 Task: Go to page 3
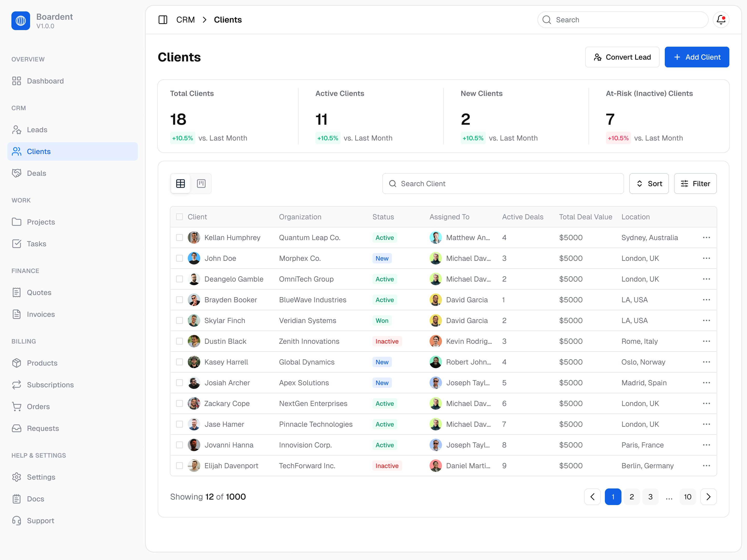pos(651,496)
